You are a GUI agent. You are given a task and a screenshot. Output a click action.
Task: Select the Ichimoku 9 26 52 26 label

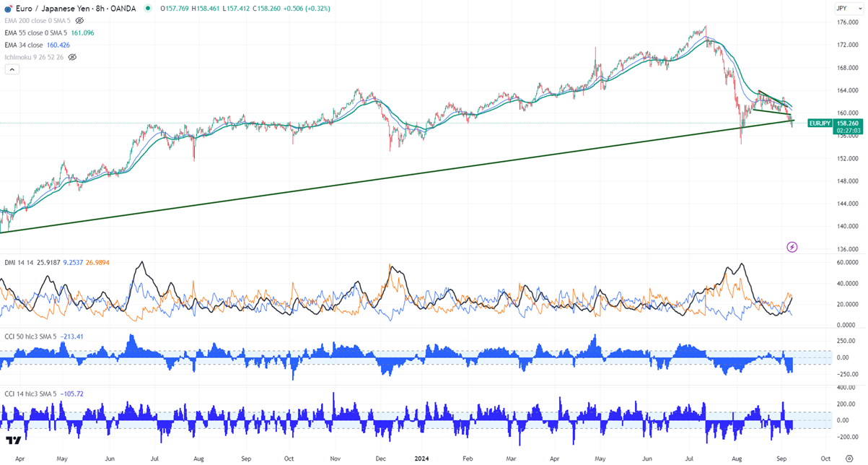34,56
